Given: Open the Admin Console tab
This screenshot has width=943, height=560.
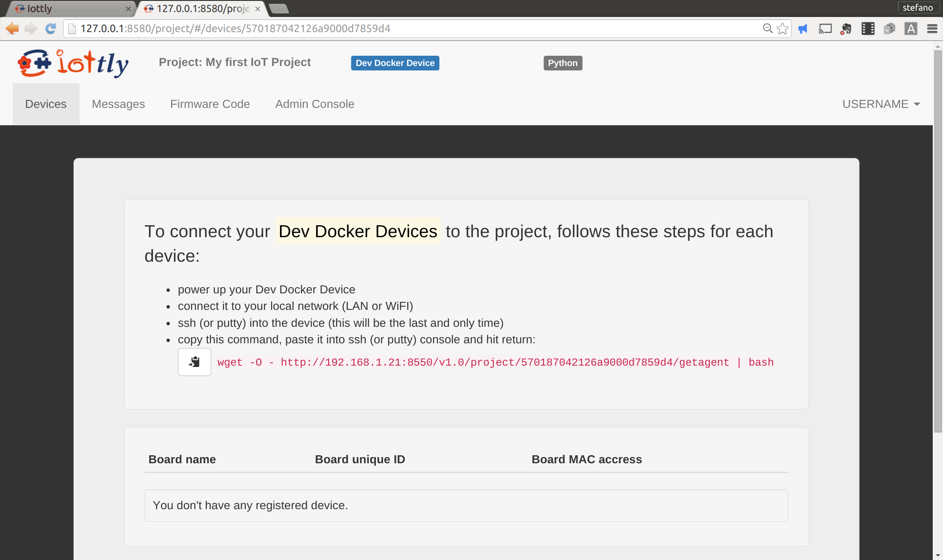Looking at the screenshot, I should [x=314, y=104].
